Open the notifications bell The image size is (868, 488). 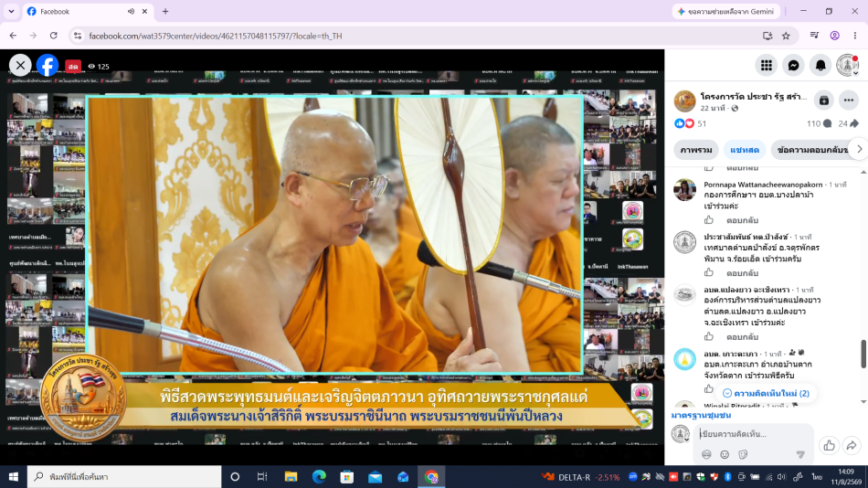(x=820, y=66)
